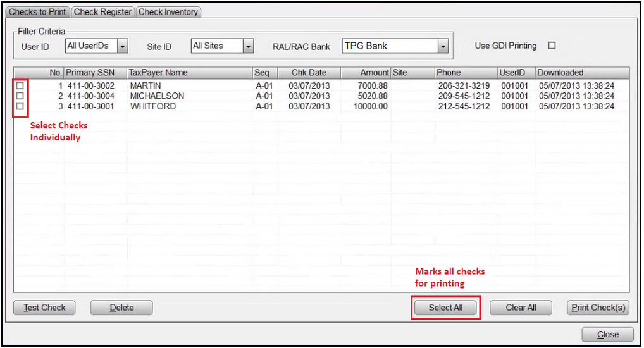Click the Downloaded column header

pyautogui.click(x=582, y=73)
